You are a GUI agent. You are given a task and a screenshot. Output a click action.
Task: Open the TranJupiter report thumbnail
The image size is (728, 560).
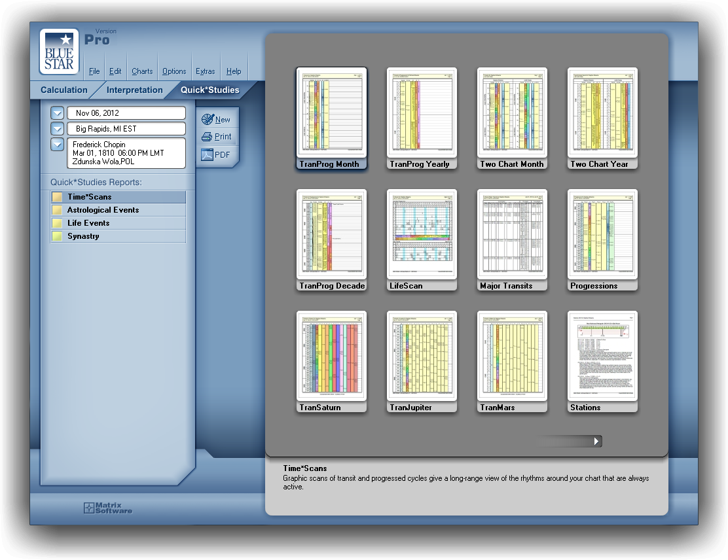click(x=422, y=361)
